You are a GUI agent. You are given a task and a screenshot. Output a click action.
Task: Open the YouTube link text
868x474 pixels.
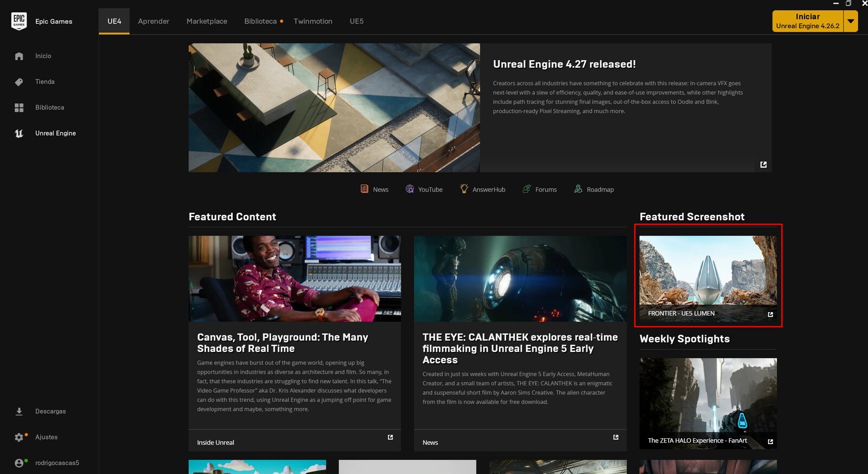(430, 189)
